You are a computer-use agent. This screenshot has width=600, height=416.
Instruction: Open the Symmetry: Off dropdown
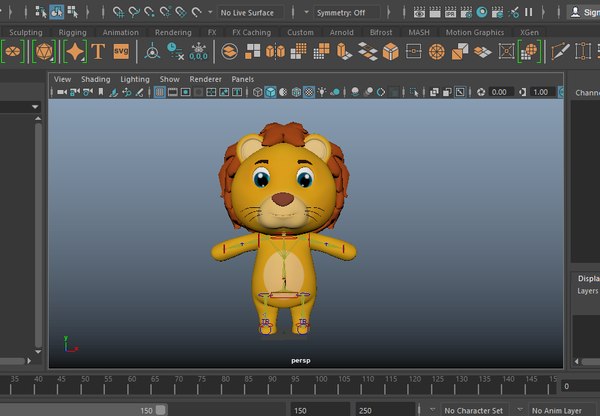(x=347, y=13)
